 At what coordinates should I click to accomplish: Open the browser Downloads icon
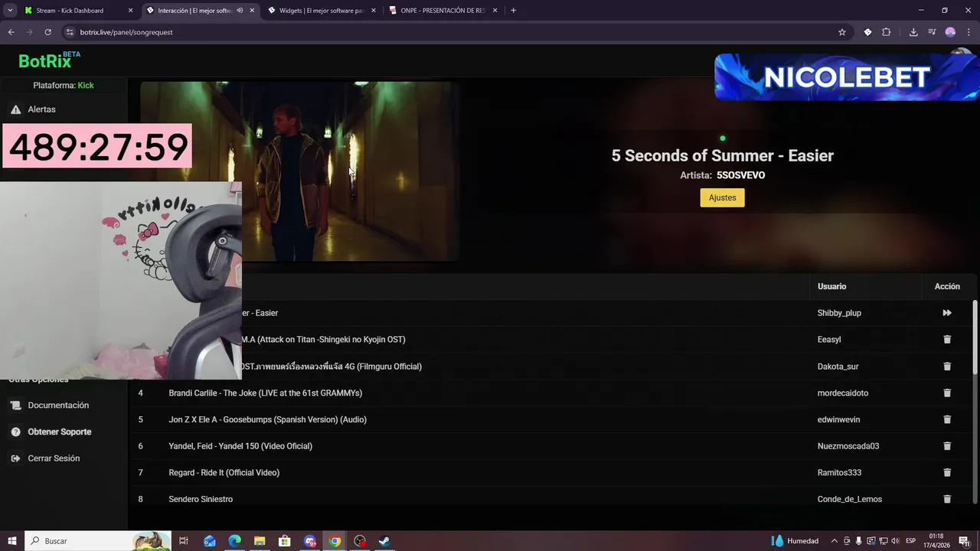[x=913, y=32]
